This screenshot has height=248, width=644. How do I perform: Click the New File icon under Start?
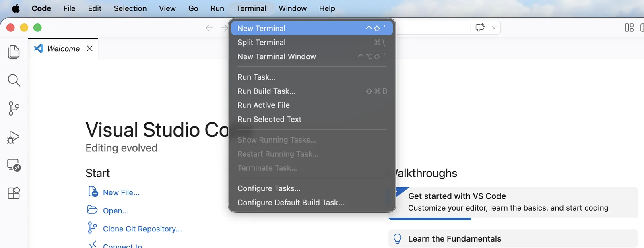tap(93, 191)
